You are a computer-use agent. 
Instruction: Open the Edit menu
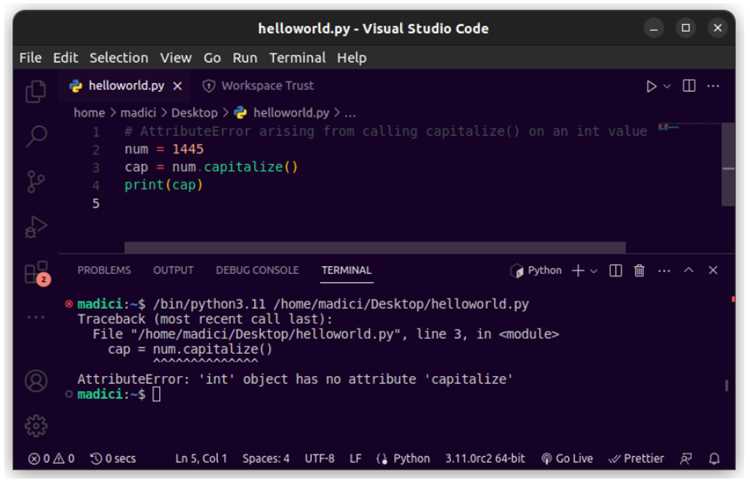click(66, 58)
